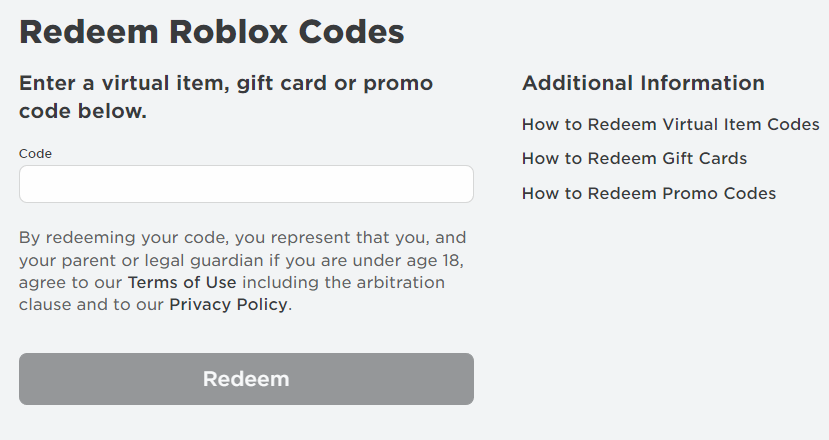Click the gray Redeem button
The height and width of the screenshot is (440, 829).
click(246, 379)
